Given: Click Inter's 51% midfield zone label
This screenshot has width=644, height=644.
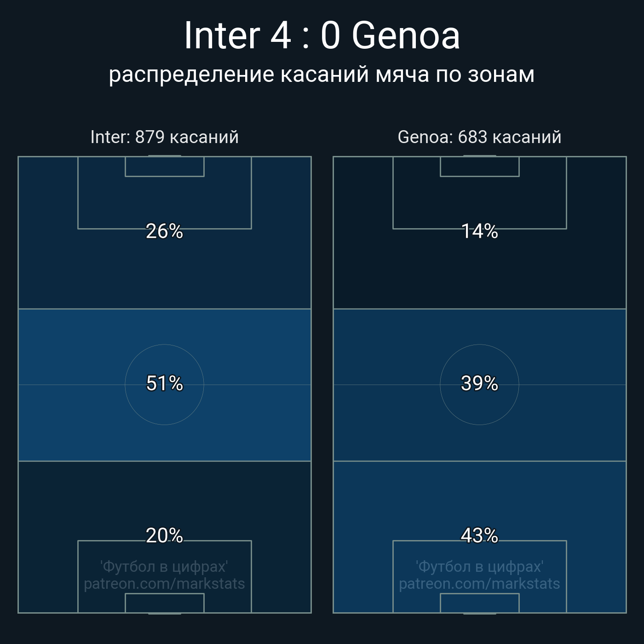Looking at the screenshot, I should pyautogui.click(x=164, y=383).
